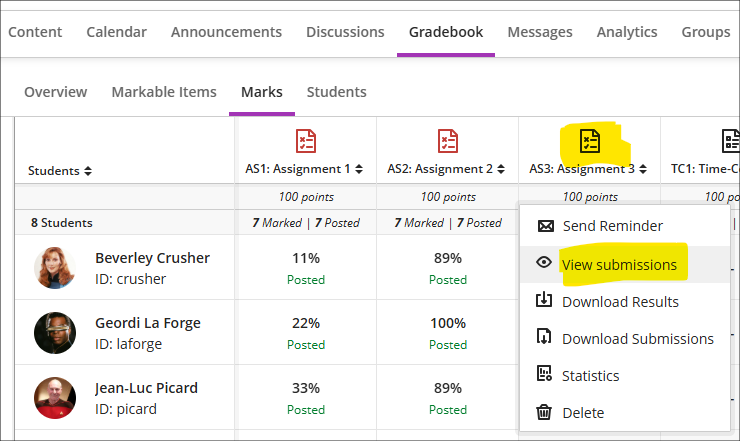
Task: Sort the Students column
Action: (88, 171)
